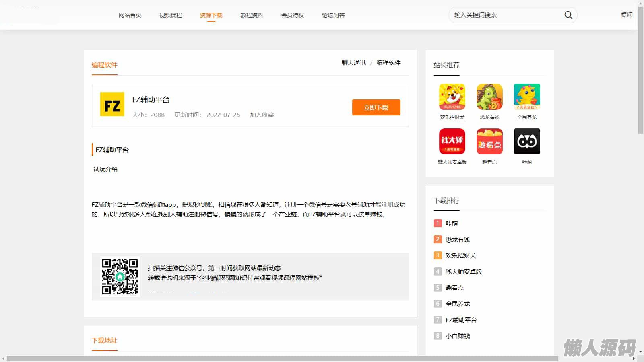Image resolution: width=644 pixels, height=362 pixels.
Task: Open the 咔萌 owl app icon
Action: [x=527, y=142]
